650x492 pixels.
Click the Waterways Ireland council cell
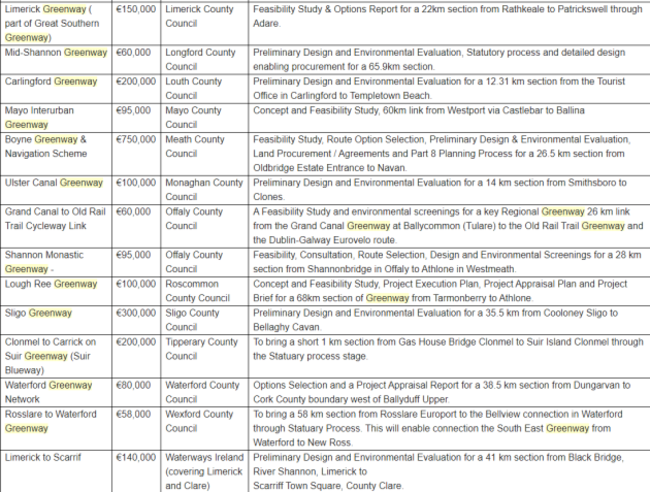point(203,471)
